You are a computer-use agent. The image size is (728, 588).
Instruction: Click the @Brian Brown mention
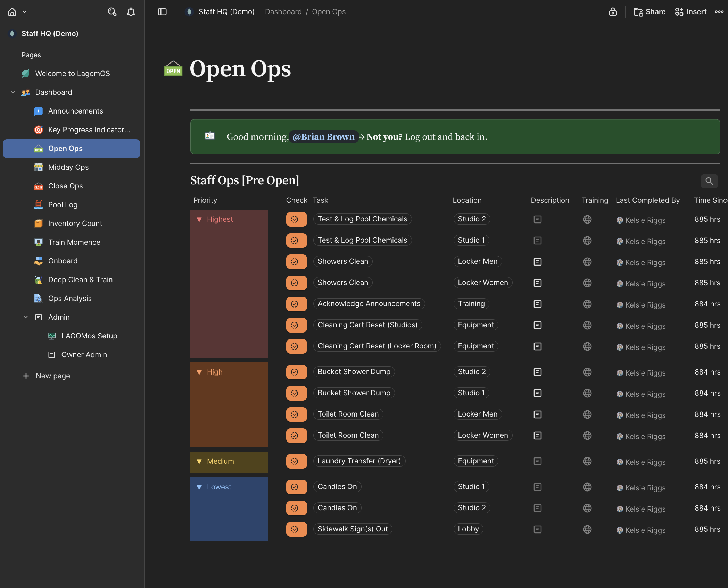point(324,137)
